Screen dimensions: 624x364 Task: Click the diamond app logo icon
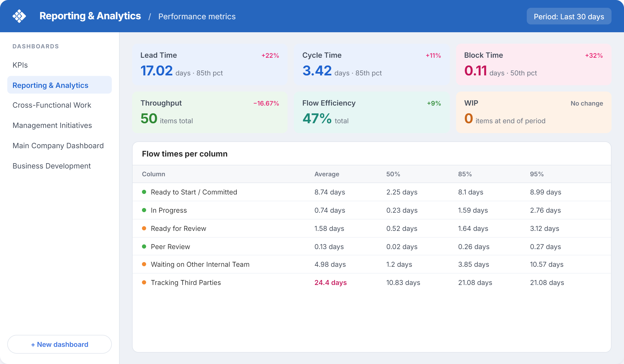[19, 16]
